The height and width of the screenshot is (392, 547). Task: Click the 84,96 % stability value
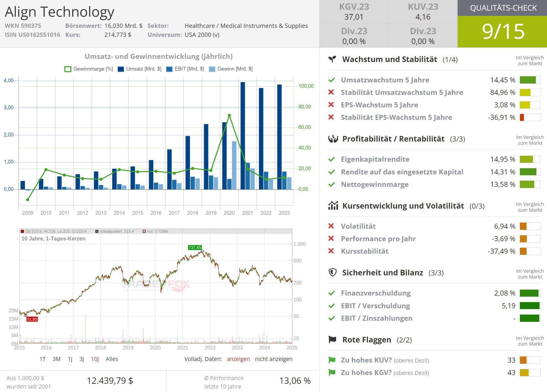(502, 92)
